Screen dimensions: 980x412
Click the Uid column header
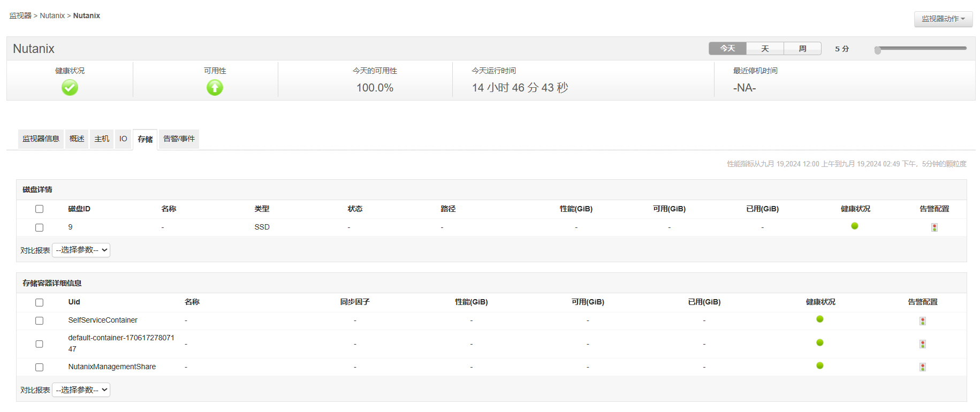pos(74,302)
